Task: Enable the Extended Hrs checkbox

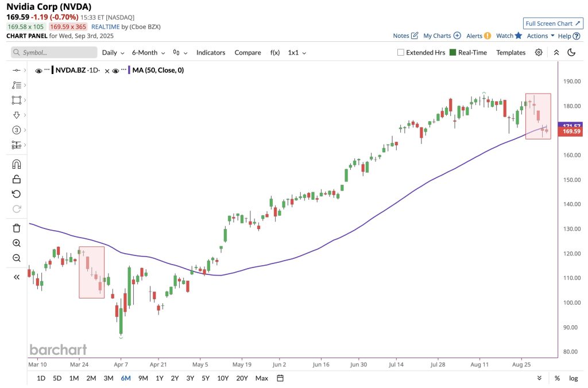Action: [400, 52]
